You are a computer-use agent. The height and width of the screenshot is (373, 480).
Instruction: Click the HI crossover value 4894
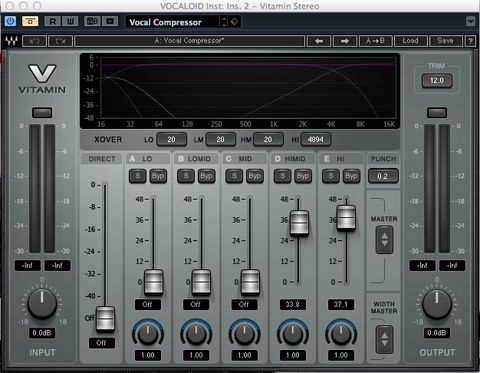click(315, 139)
